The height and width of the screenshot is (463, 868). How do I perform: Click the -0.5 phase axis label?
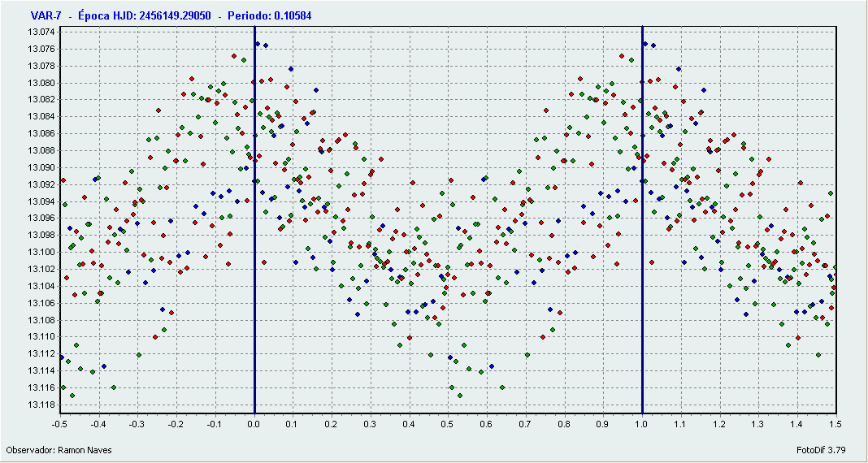[x=60, y=424]
